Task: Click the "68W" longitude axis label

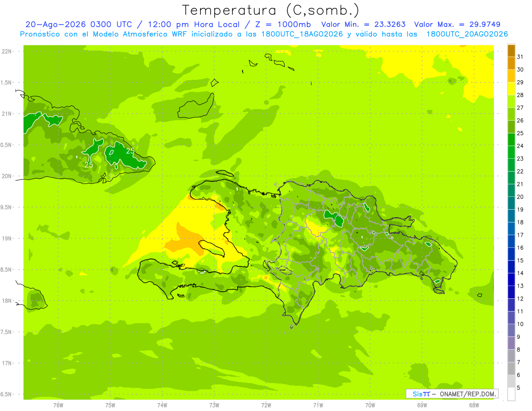Action: [474, 405]
